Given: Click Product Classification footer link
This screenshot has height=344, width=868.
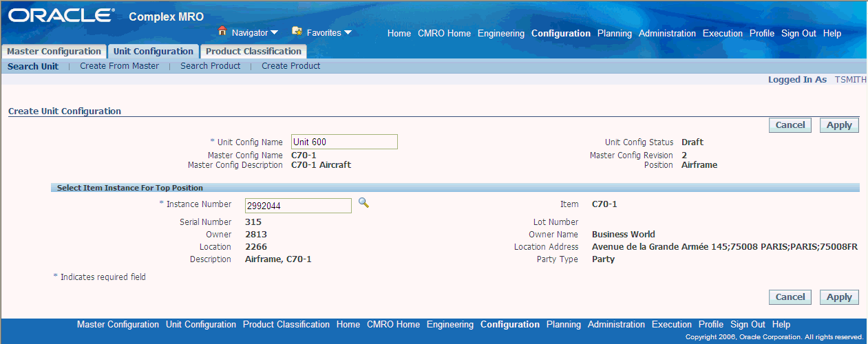Looking at the screenshot, I should (x=286, y=324).
